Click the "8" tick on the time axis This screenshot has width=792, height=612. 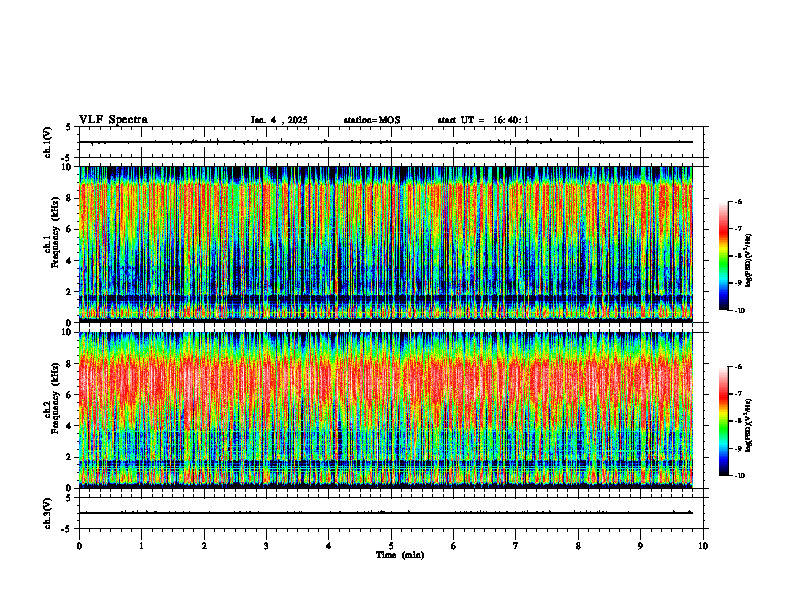point(578,546)
